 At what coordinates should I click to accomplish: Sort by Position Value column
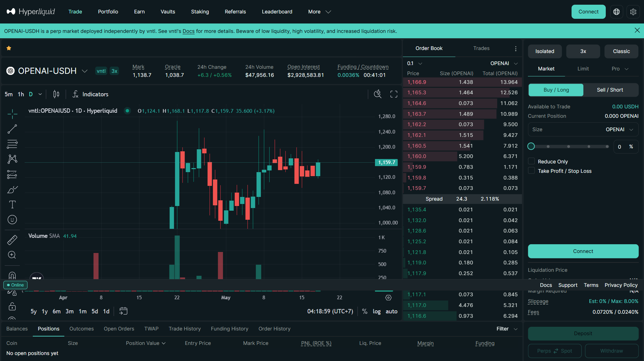tap(146, 343)
